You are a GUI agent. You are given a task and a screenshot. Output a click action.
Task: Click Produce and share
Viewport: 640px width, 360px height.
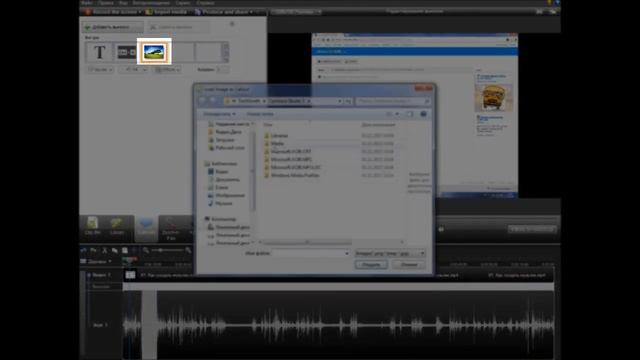pyautogui.click(x=222, y=12)
